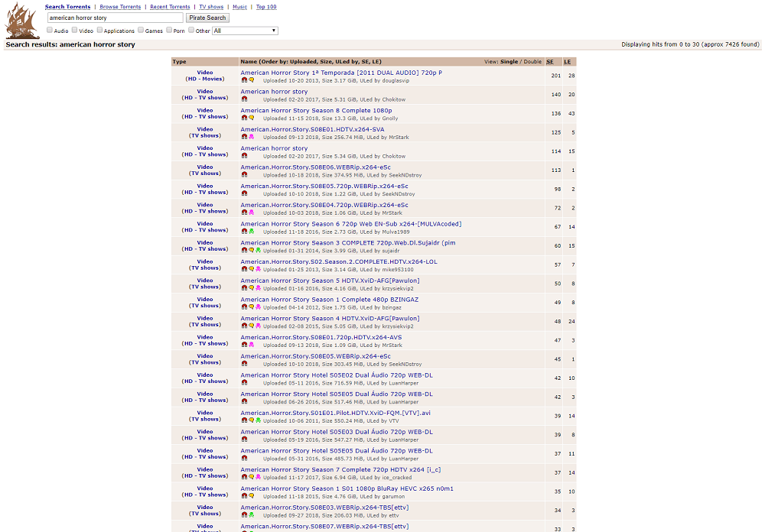Screen dimensions: 765x532
Task: Open uploader krzysiekvip2 on Season 5 row
Action: pyautogui.click(x=398, y=289)
